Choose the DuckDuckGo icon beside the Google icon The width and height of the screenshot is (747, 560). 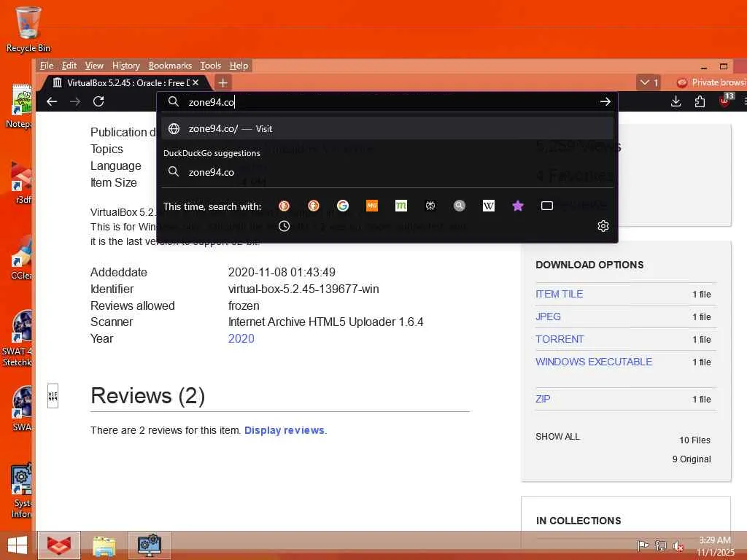pos(313,206)
